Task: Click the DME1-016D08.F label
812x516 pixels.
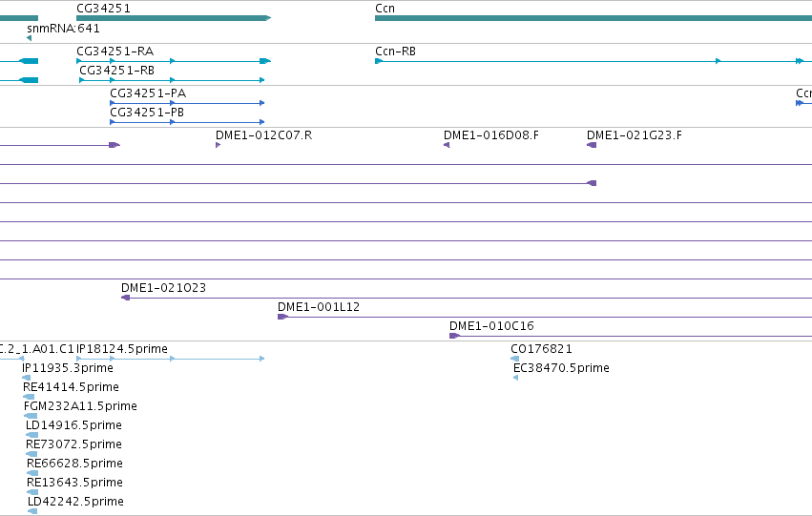Action: coord(491,135)
